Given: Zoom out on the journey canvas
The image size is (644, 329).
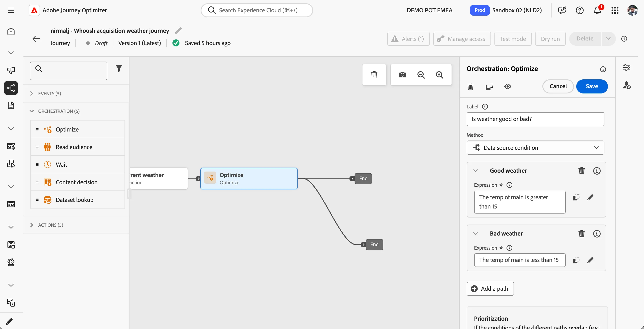Looking at the screenshot, I should pos(421,75).
